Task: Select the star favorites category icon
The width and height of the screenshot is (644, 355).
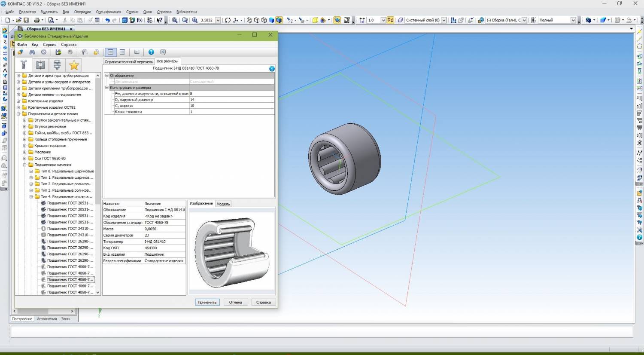Action: 74,65
